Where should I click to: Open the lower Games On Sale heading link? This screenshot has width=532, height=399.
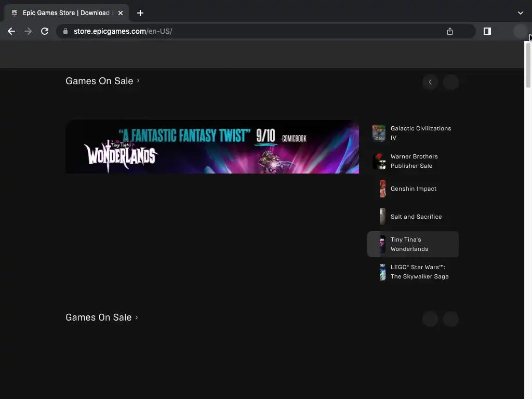(x=102, y=317)
